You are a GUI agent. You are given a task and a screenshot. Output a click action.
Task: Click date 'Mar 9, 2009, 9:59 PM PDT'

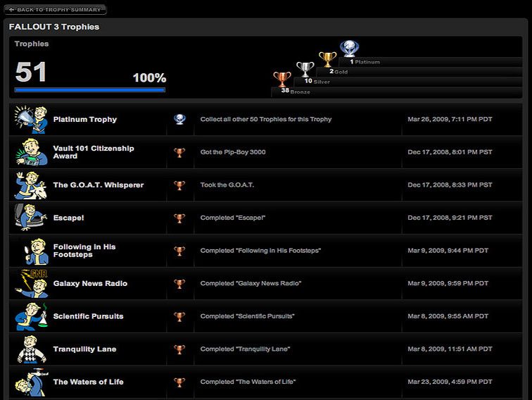point(448,284)
